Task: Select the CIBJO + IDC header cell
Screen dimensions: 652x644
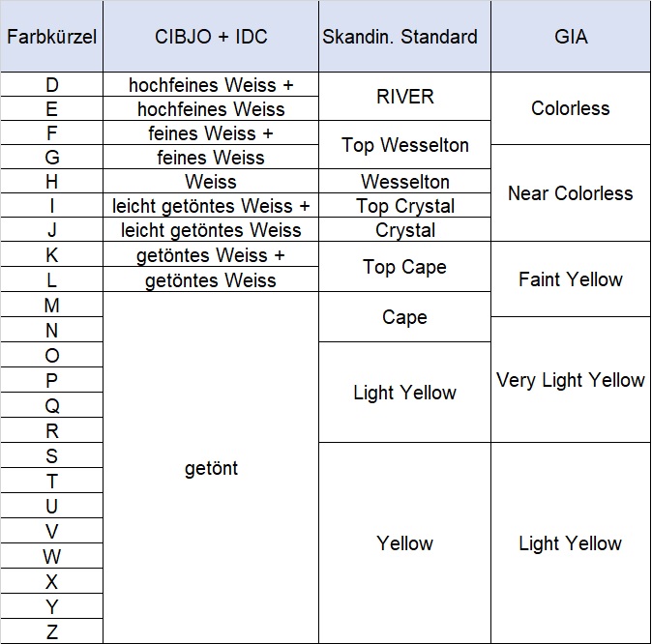Action: click(211, 38)
